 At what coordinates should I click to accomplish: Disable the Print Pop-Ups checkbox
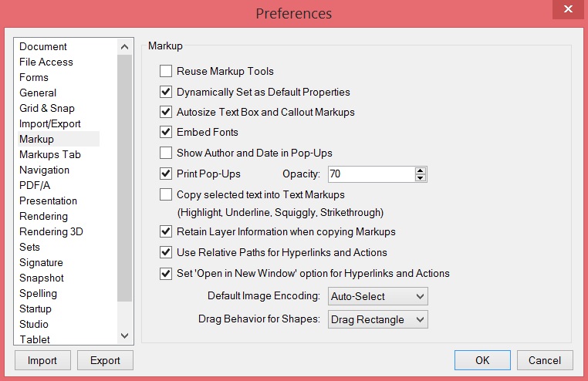(166, 174)
